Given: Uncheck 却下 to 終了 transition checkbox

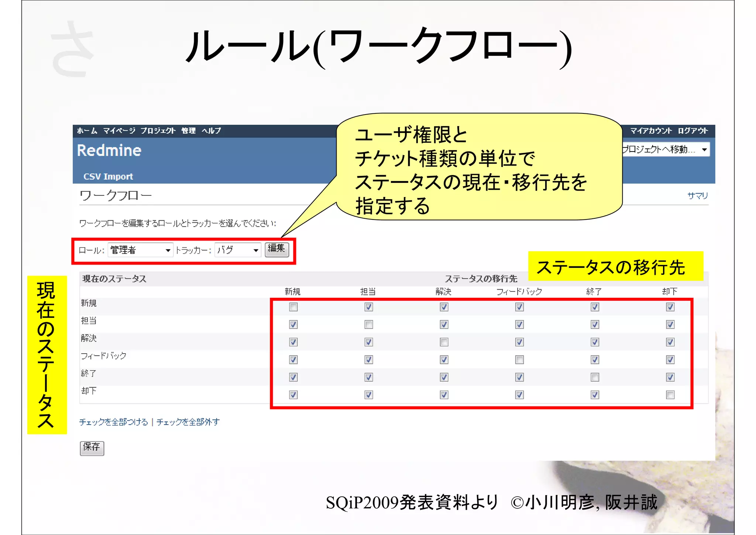Looking at the screenshot, I should coord(595,395).
